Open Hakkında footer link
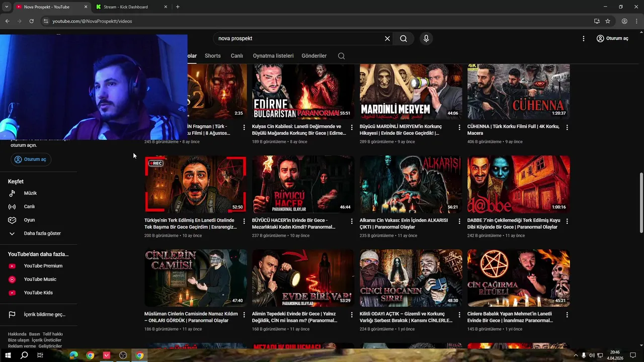 tap(17, 334)
